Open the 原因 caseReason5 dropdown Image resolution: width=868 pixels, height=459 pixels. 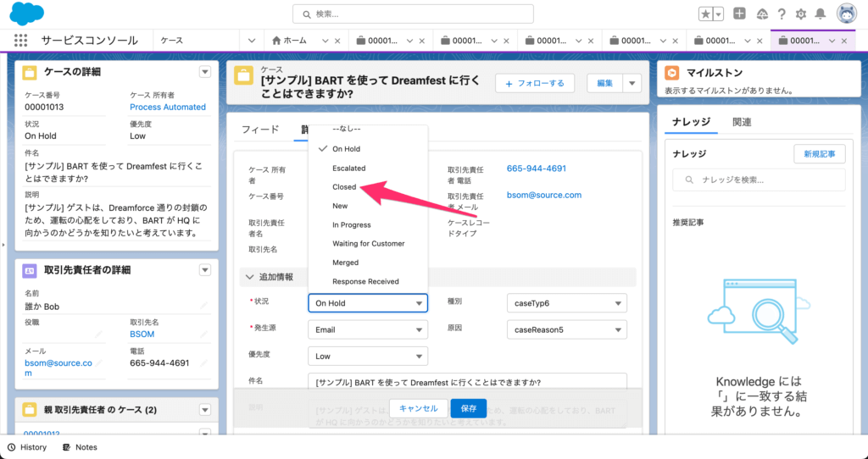pos(567,329)
